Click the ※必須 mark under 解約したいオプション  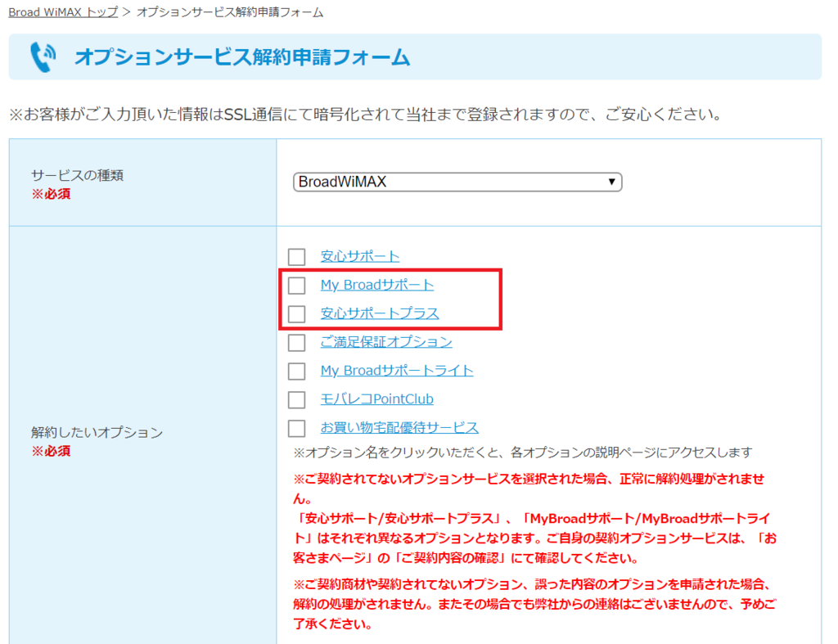pyautogui.click(x=51, y=452)
